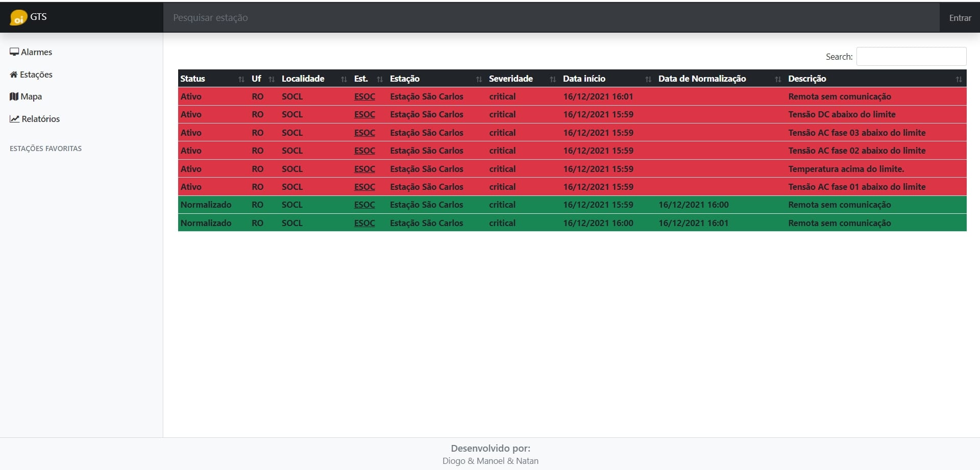
Task: Click the house icon beside Estações
Action: click(x=14, y=75)
